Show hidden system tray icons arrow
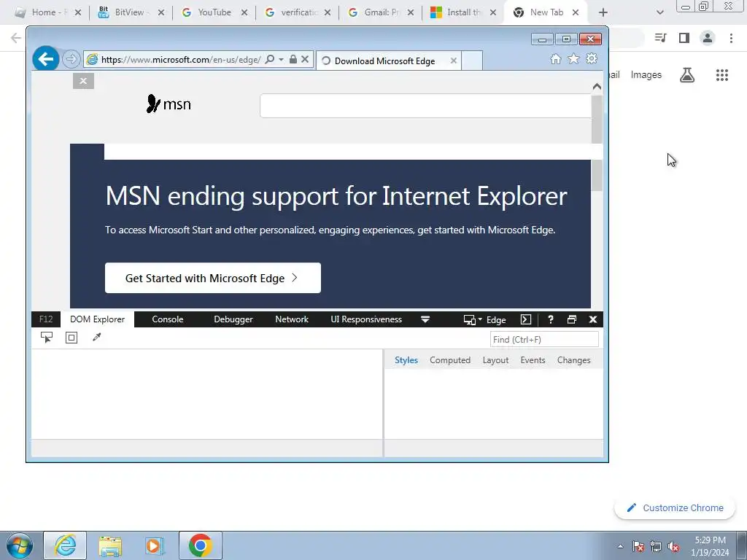This screenshot has height=560, width=747. pos(620,547)
